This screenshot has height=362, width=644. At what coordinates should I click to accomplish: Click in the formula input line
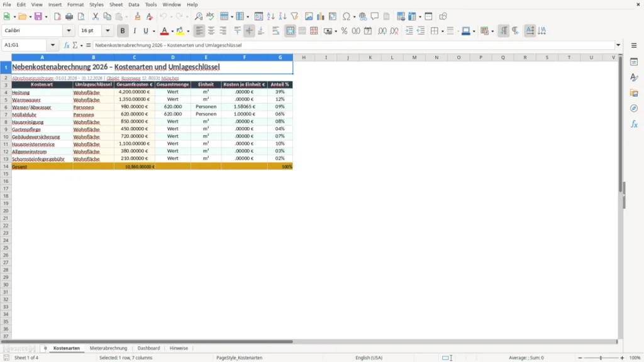[353, 45]
